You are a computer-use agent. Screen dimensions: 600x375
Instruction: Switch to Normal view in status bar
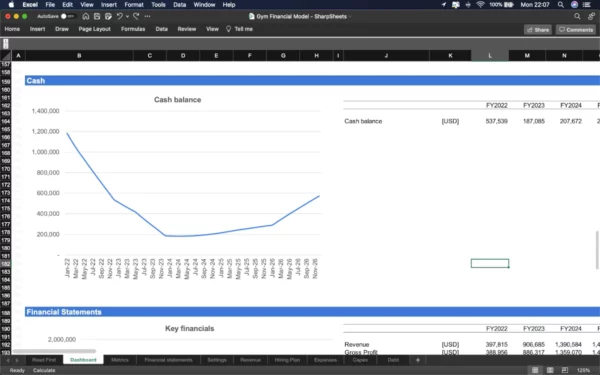point(535,370)
